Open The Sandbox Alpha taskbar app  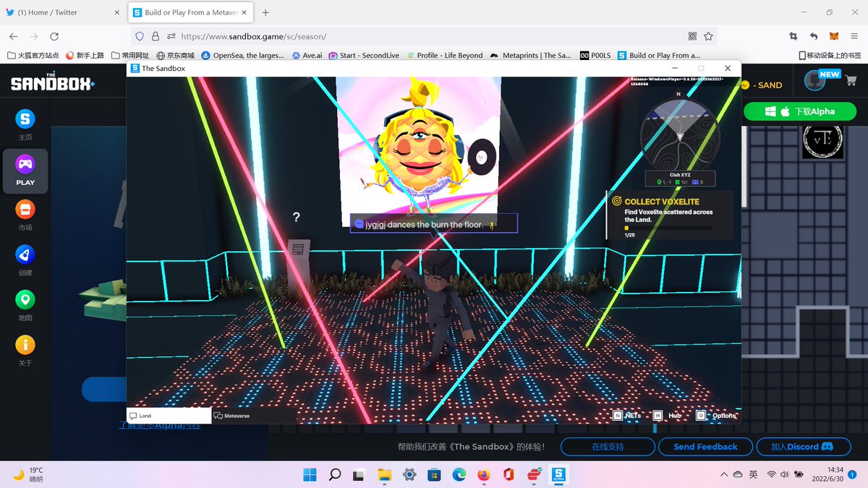[559, 475]
